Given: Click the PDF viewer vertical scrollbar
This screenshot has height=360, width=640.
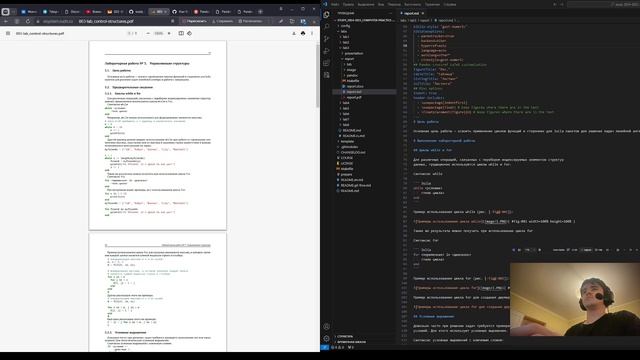Looking at the screenshot, I should [x=318, y=77].
